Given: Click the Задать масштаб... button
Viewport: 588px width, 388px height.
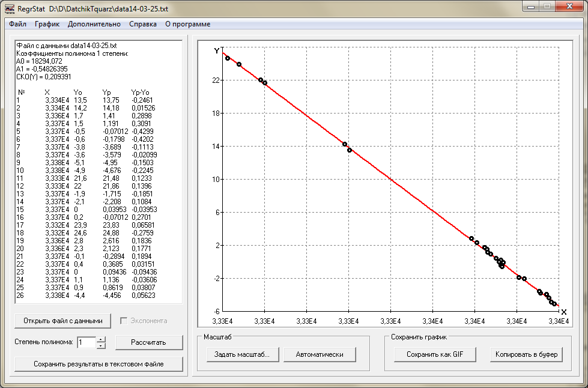Looking at the screenshot, I should (242, 354).
